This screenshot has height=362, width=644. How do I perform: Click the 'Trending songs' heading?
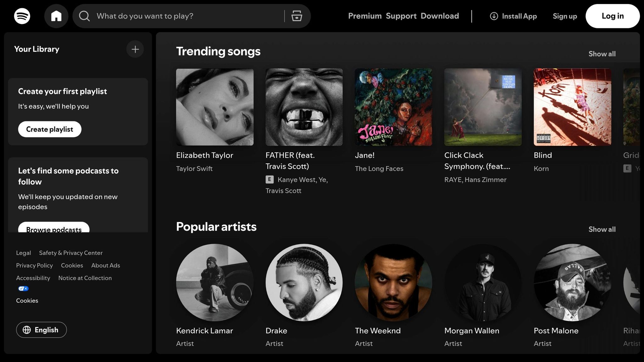point(218,52)
